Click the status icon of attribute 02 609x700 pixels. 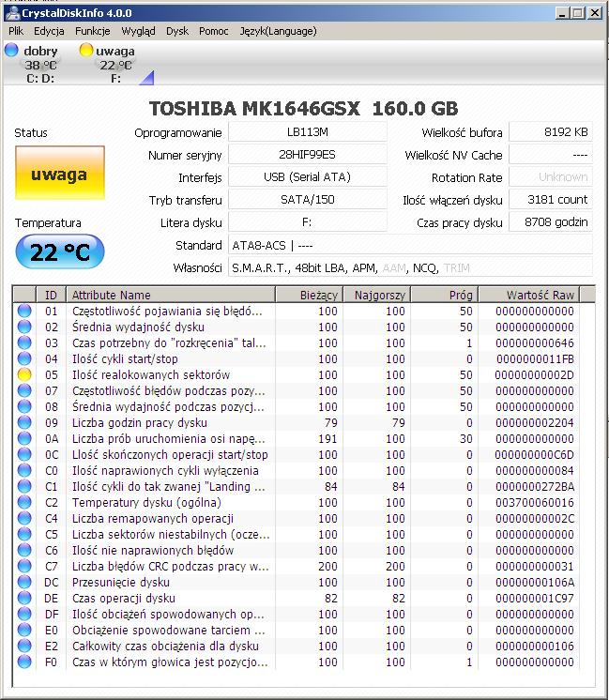[x=24, y=327]
